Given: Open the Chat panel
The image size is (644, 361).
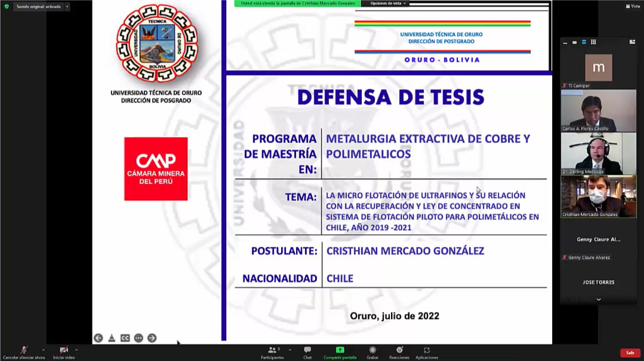Looking at the screenshot, I should tap(307, 352).
